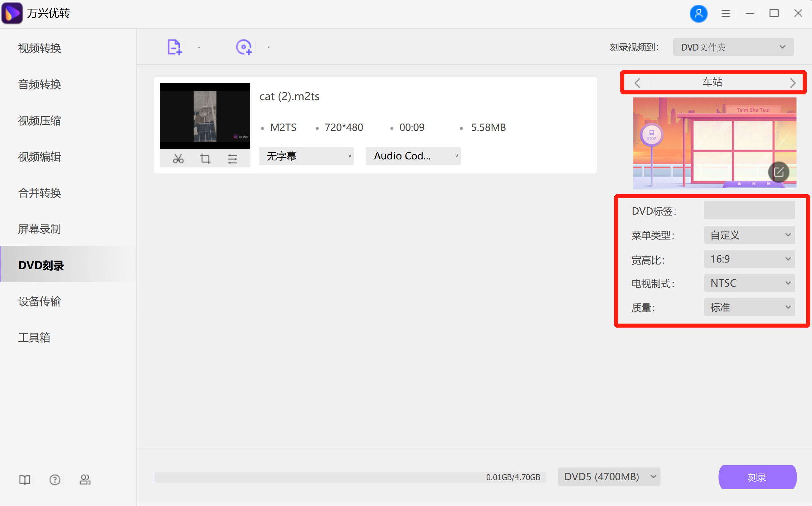Click the hamburger menu icon top right
The image size is (812, 506).
pyautogui.click(x=726, y=13)
